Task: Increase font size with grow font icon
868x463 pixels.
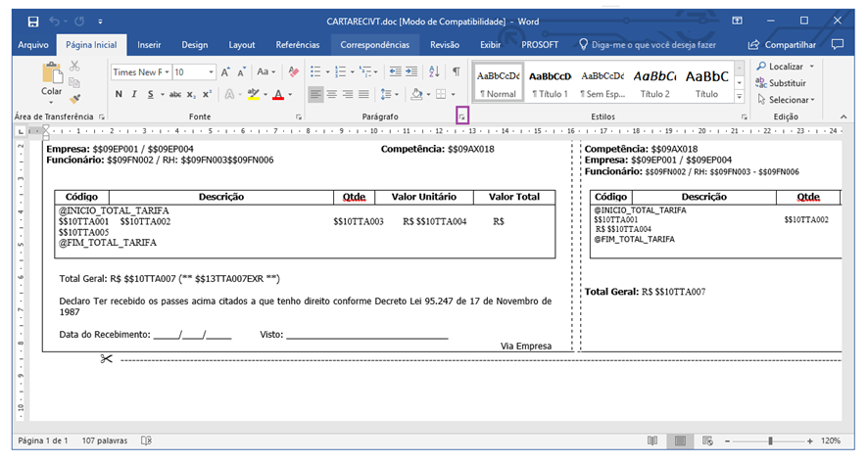Action: tap(225, 71)
